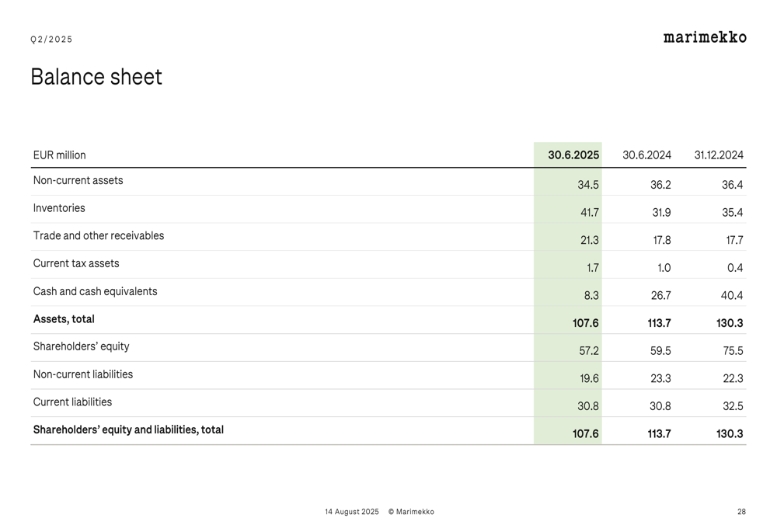Select the Q2/2025 header label

click(51, 39)
